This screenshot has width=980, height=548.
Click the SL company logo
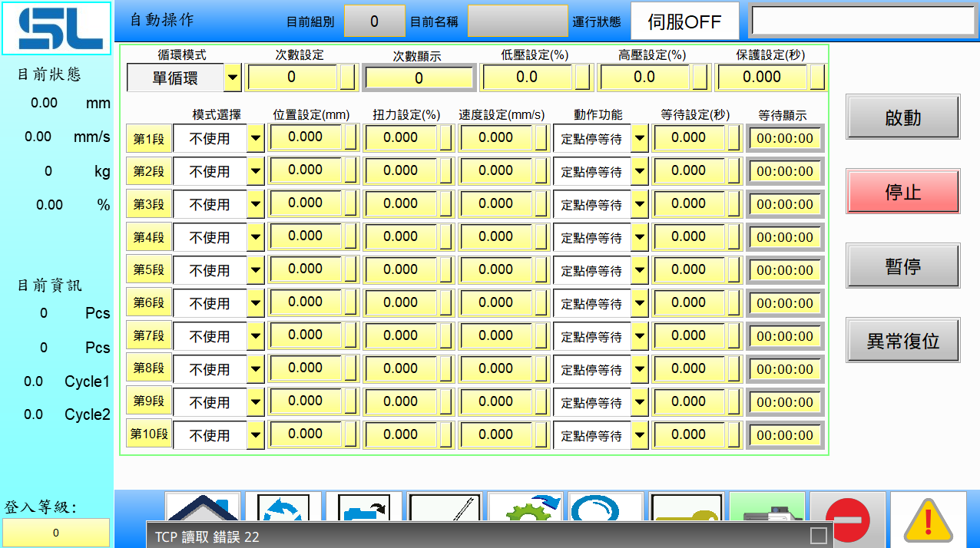pyautogui.click(x=57, y=28)
